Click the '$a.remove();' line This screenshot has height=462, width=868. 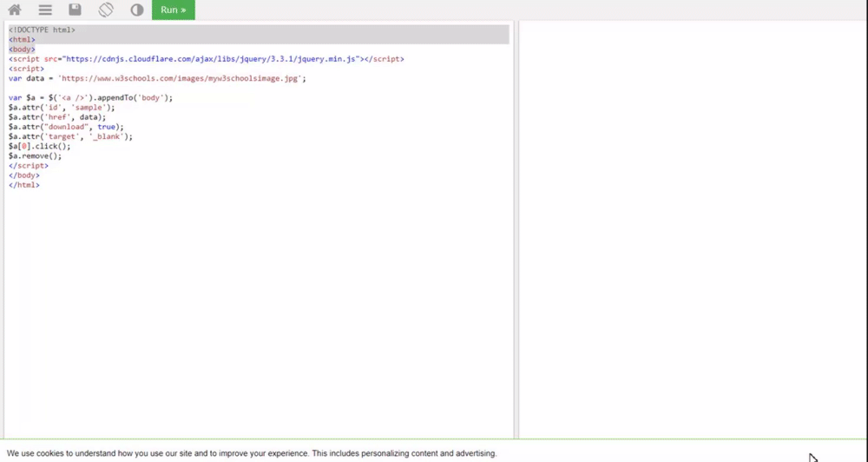click(x=36, y=156)
